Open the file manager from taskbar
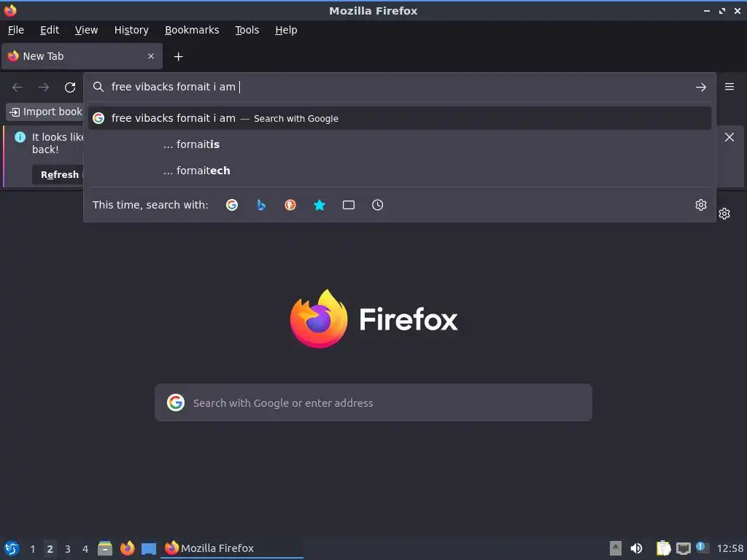 pos(105,548)
